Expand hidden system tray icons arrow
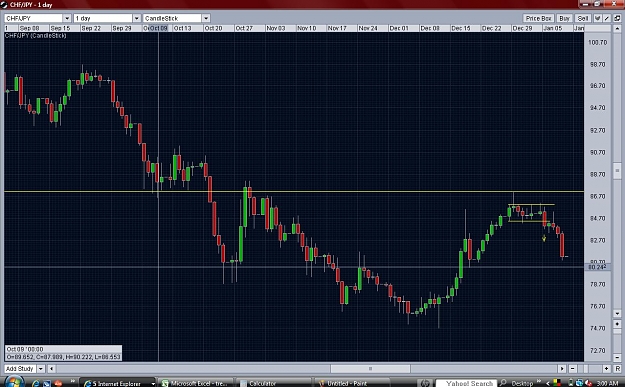 (548, 383)
